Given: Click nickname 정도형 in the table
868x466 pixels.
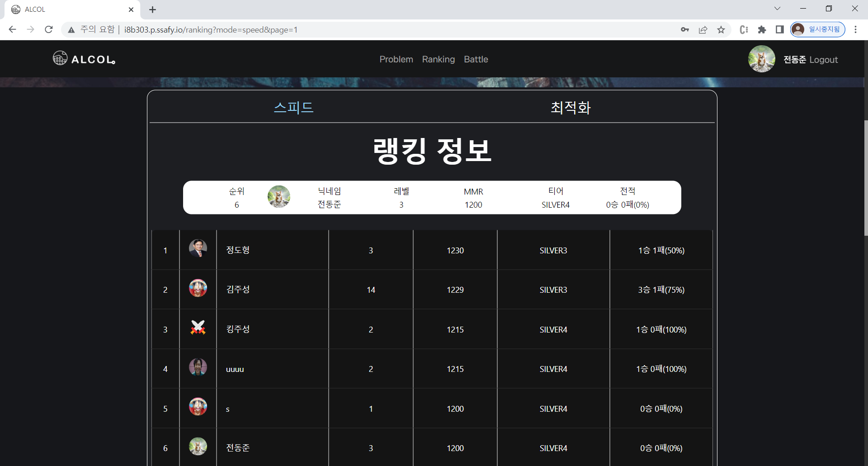Looking at the screenshot, I should point(238,250).
